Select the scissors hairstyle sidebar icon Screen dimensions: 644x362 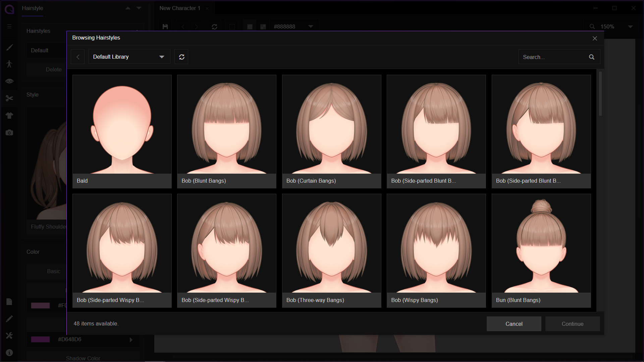[x=9, y=98]
